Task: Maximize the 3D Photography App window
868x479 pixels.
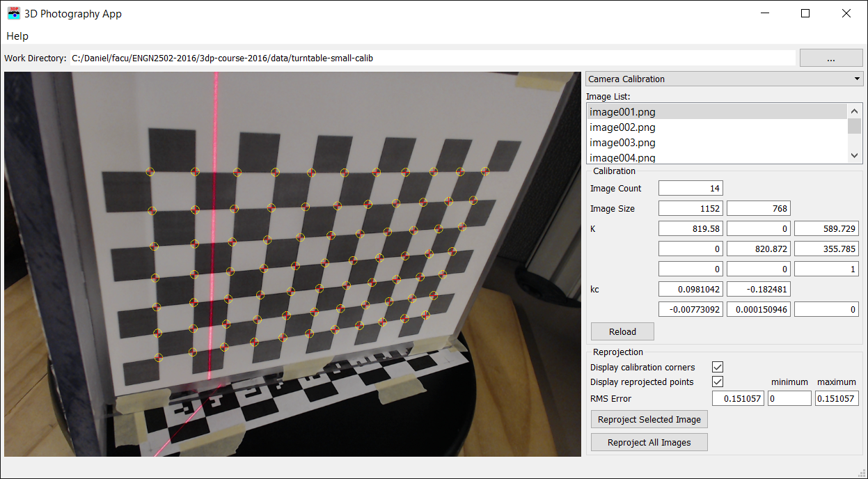Action: [805, 13]
